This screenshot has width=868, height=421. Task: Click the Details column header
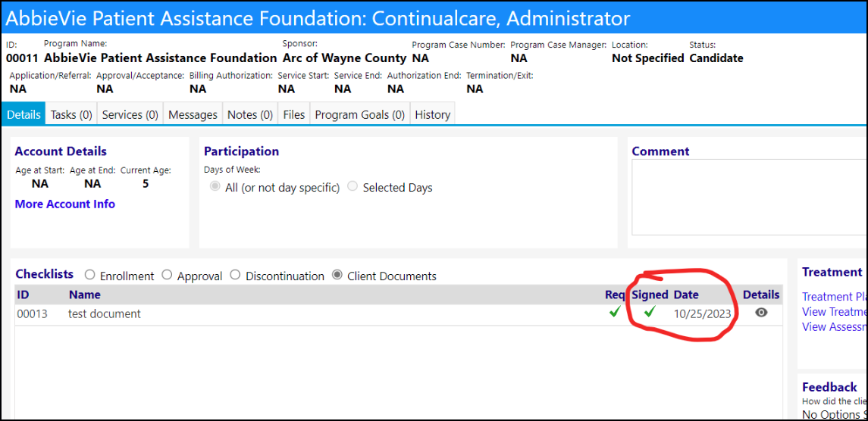761,295
